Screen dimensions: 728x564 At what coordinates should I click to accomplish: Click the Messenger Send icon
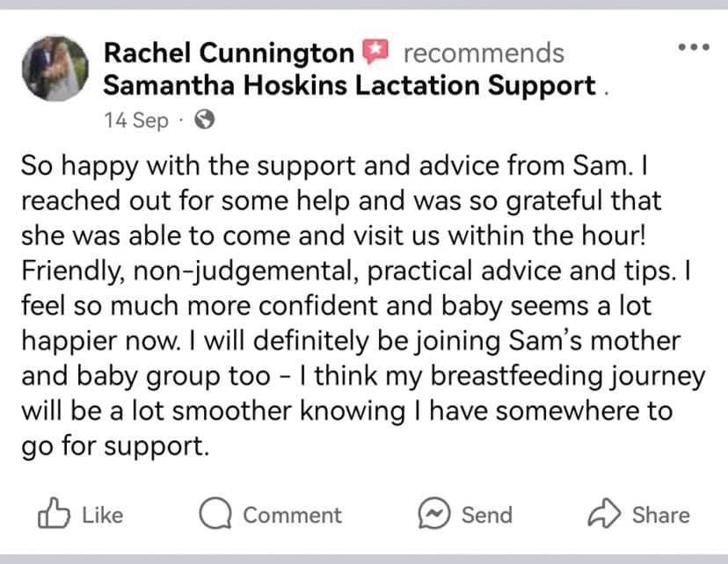[x=434, y=513]
